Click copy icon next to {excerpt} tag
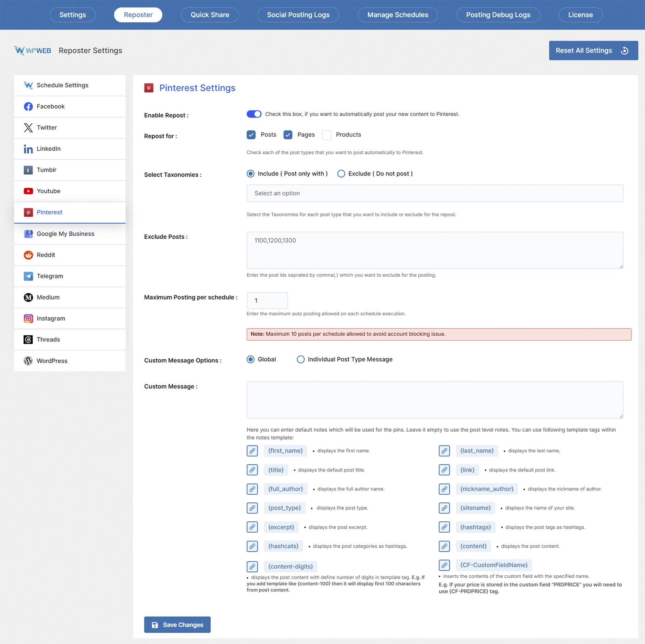 (x=252, y=527)
